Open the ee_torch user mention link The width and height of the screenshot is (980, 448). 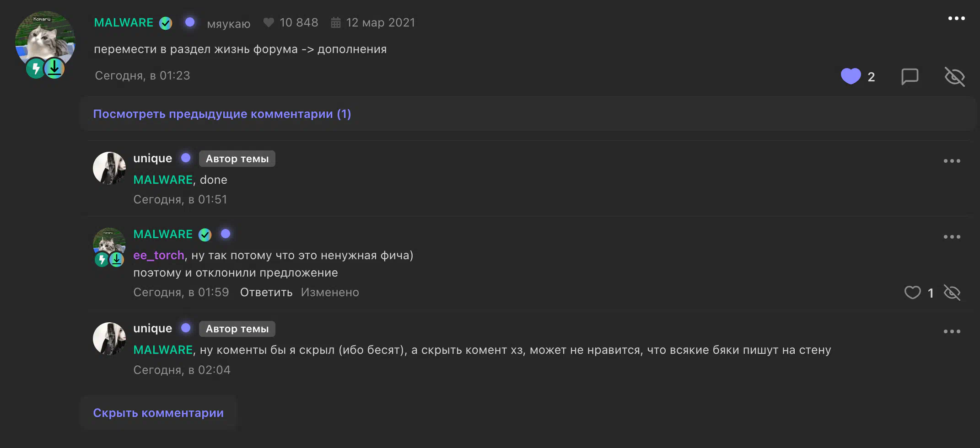pos(159,255)
